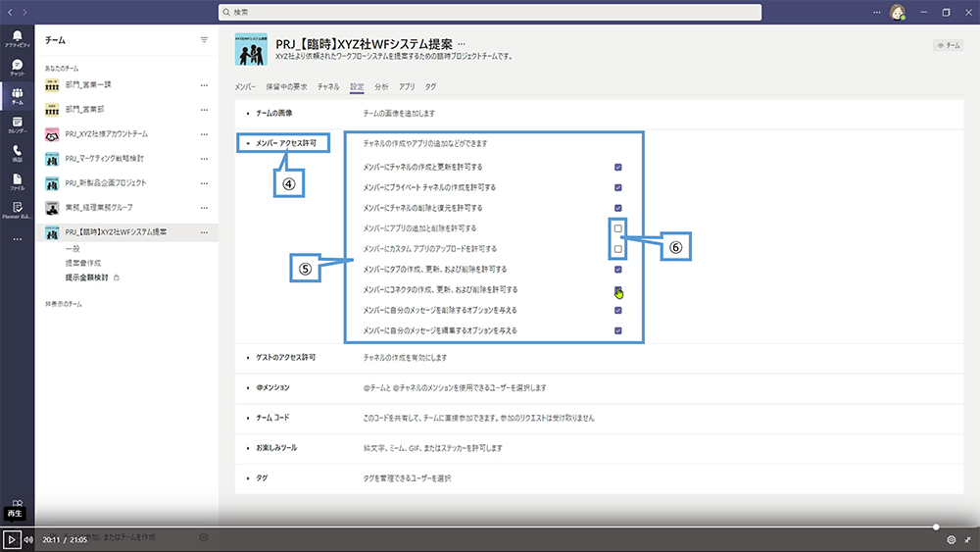Open ellipsis menu beside team title header
The image size is (980, 552).
pyautogui.click(x=462, y=44)
